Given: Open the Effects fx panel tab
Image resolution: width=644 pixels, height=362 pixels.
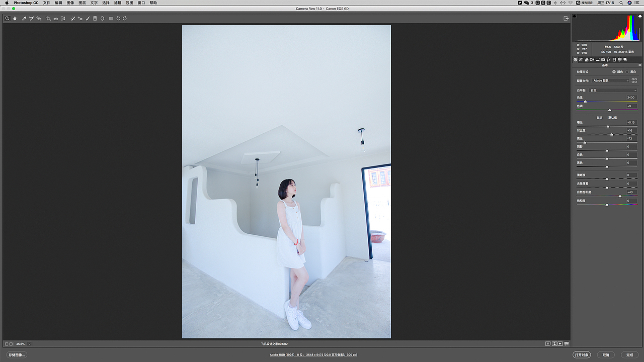Looking at the screenshot, I should [609, 59].
